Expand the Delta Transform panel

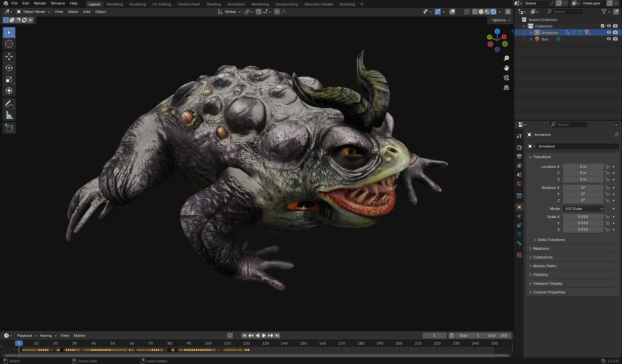tap(551, 240)
